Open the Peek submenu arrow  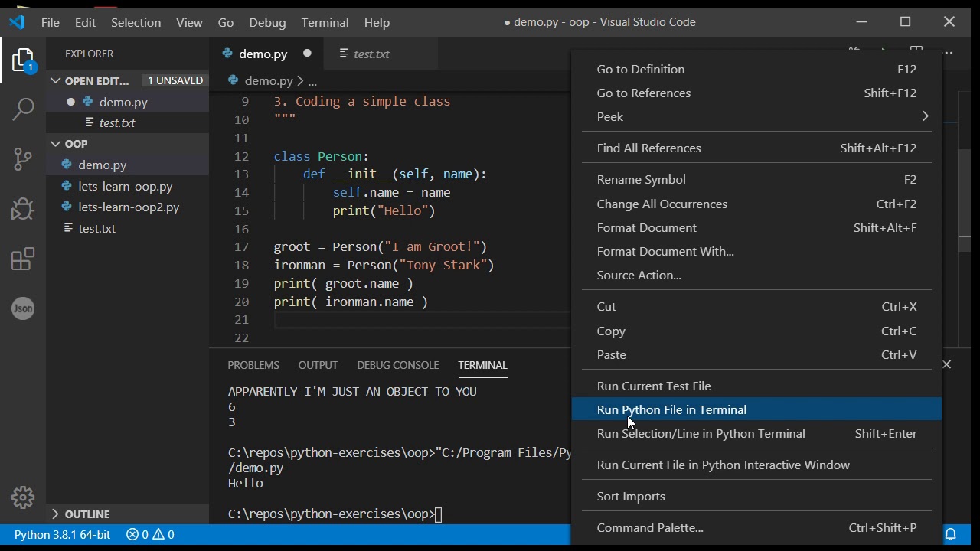pos(925,116)
